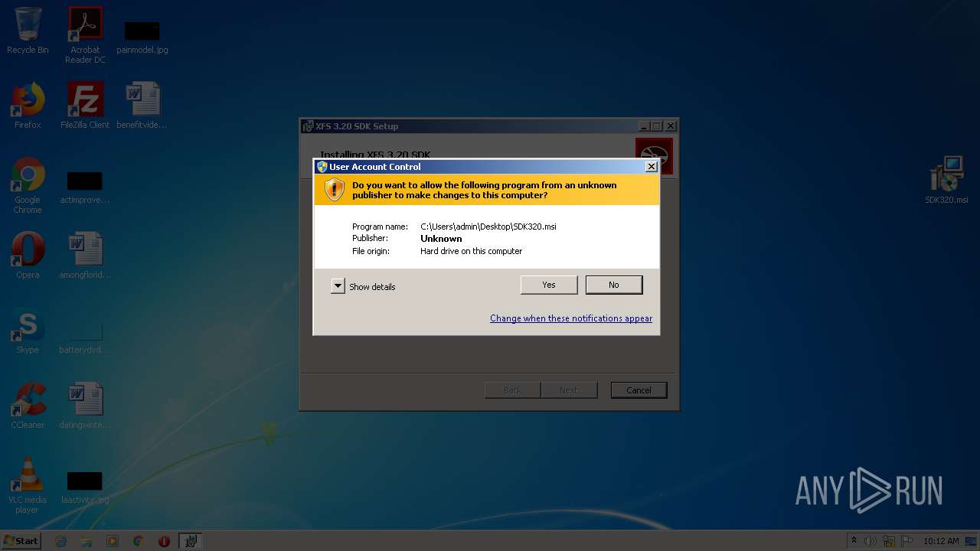Click Yes in User Account Control

click(549, 285)
